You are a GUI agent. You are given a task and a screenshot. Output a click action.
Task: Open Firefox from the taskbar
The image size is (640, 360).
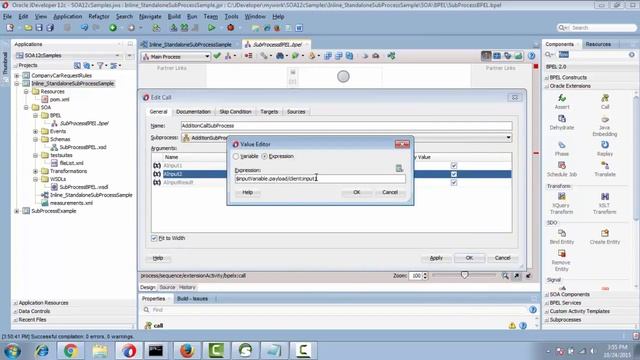[187, 350]
